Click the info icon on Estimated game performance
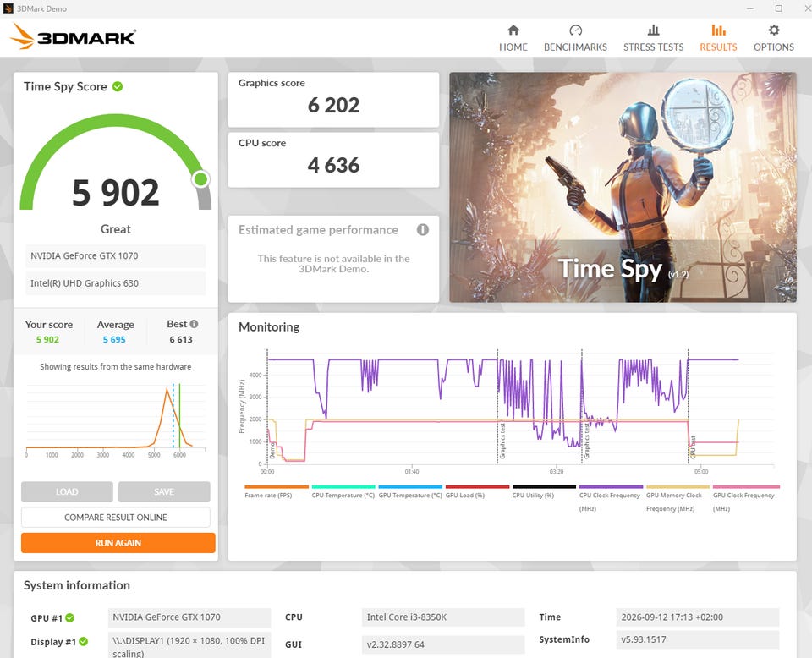The width and height of the screenshot is (812, 658). [x=423, y=229]
